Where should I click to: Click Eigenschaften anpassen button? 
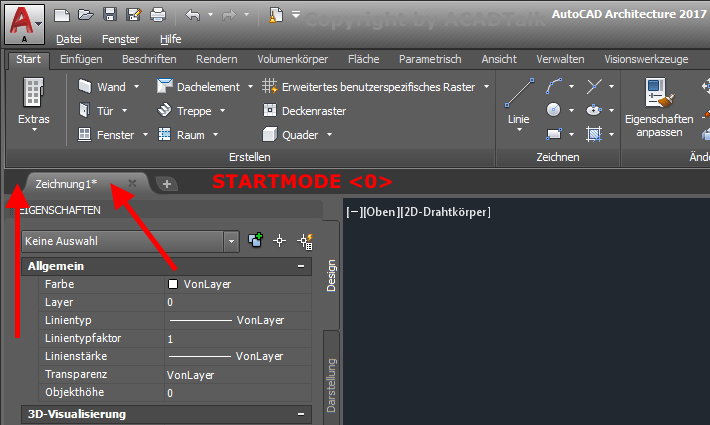(659, 108)
